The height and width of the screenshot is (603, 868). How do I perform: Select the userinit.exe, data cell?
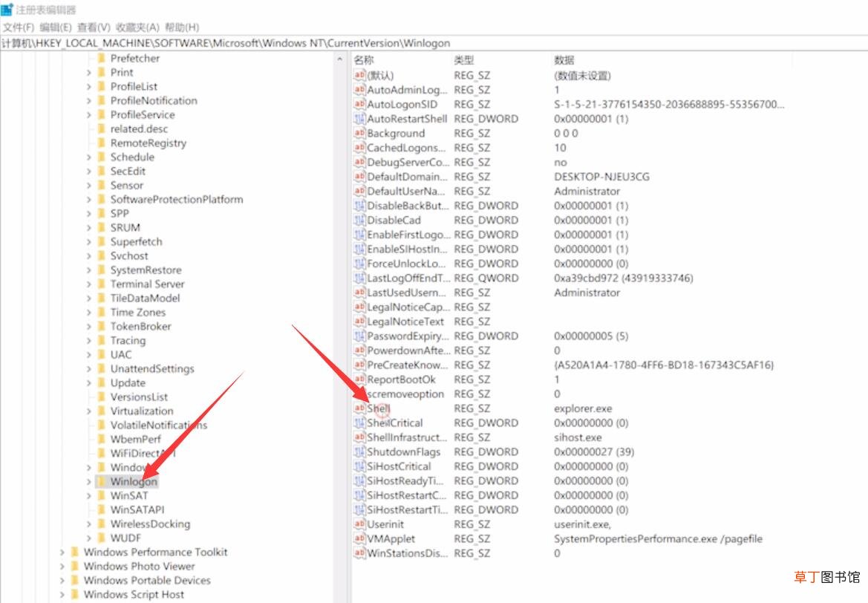tap(582, 524)
